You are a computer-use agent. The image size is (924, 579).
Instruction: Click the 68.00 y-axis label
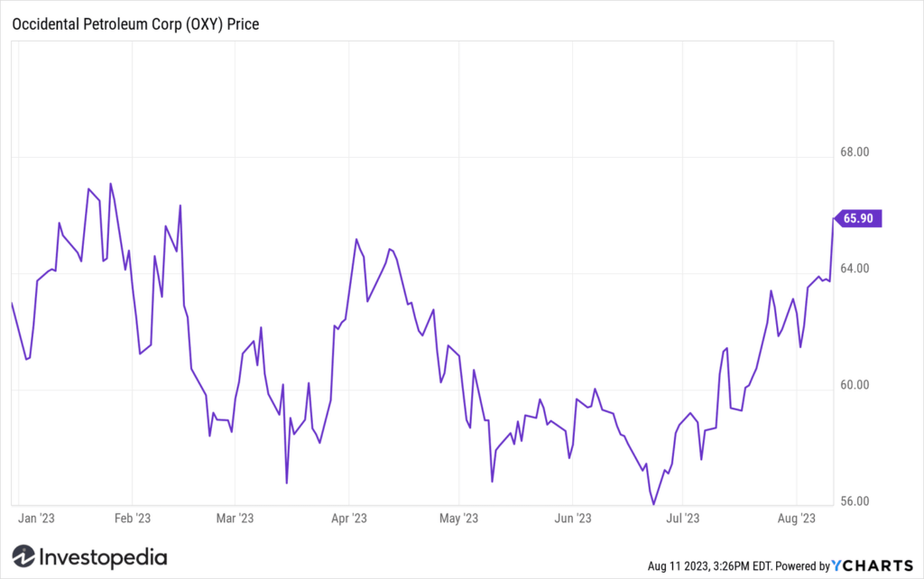pyautogui.click(x=855, y=152)
